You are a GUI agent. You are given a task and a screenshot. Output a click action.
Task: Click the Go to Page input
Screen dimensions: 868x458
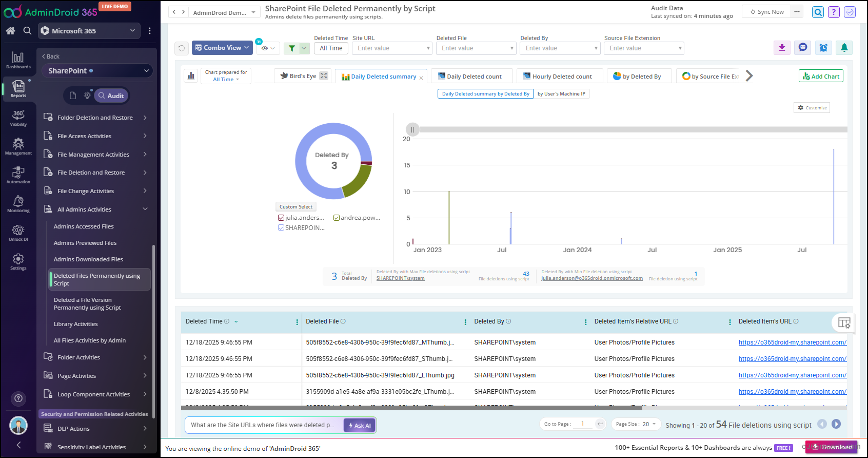(583, 424)
